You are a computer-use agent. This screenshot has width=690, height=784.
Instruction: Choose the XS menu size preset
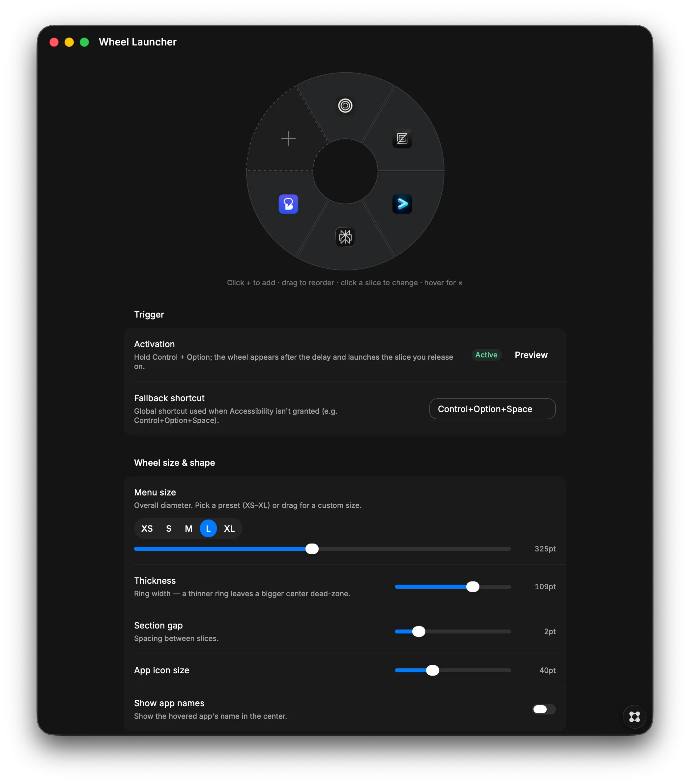point(147,529)
